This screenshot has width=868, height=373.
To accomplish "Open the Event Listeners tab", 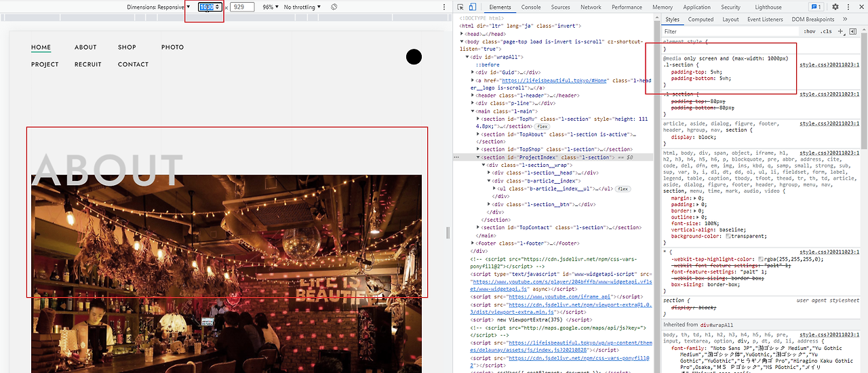I will [765, 20].
